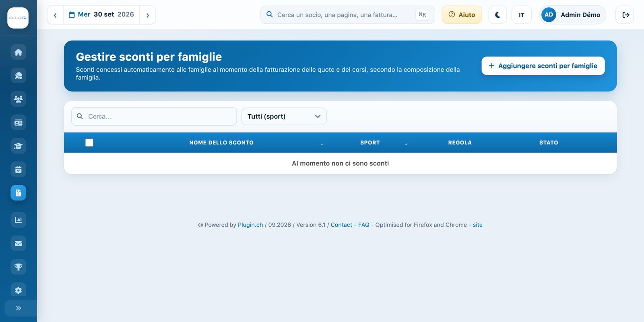Toggle dark mode moon icon
The height and width of the screenshot is (322, 644).
(497, 15)
